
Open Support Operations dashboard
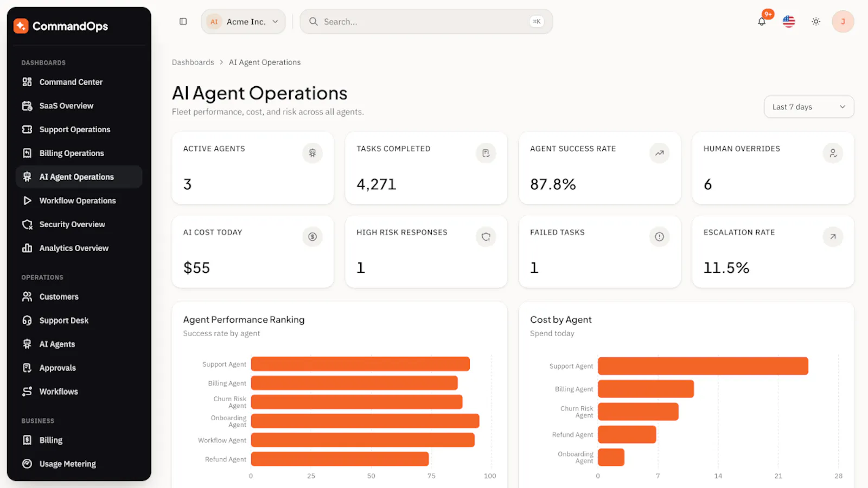tap(79, 130)
